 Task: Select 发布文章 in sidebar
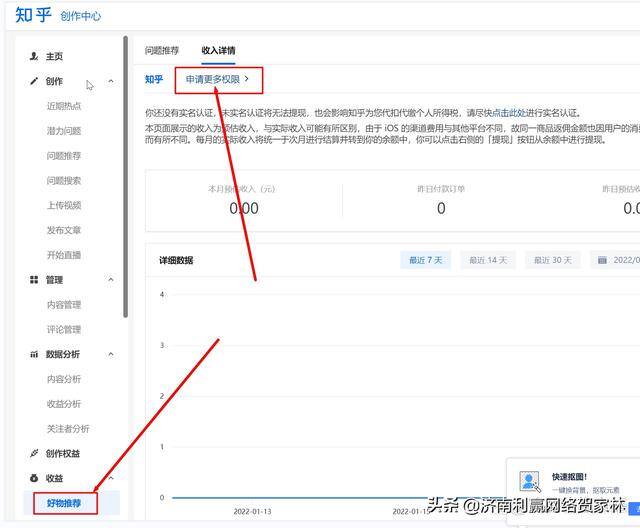click(64, 230)
